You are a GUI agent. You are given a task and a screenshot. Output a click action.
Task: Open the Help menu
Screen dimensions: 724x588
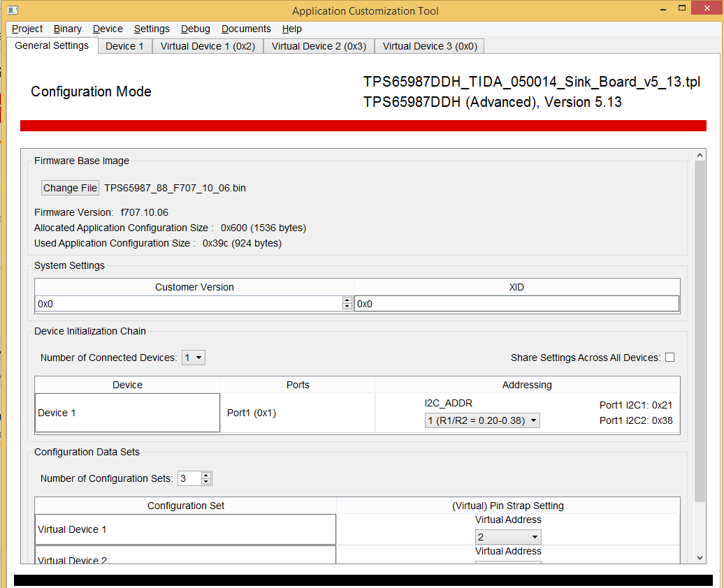(x=292, y=29)
